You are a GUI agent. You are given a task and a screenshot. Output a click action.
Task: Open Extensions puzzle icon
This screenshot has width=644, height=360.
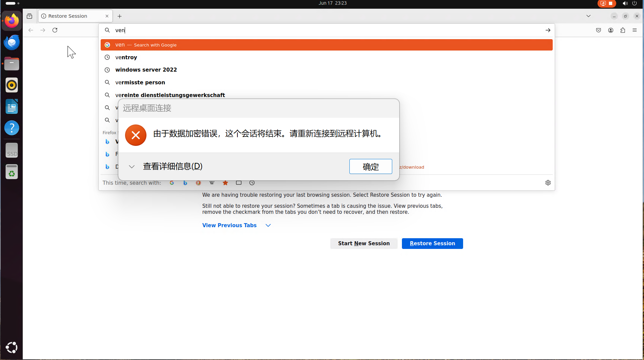pos(623,30)
